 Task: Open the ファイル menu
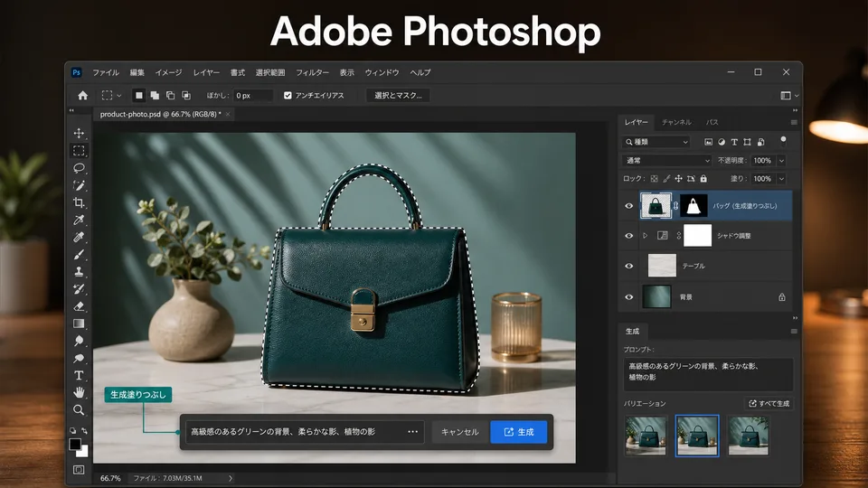click(106, 72)
